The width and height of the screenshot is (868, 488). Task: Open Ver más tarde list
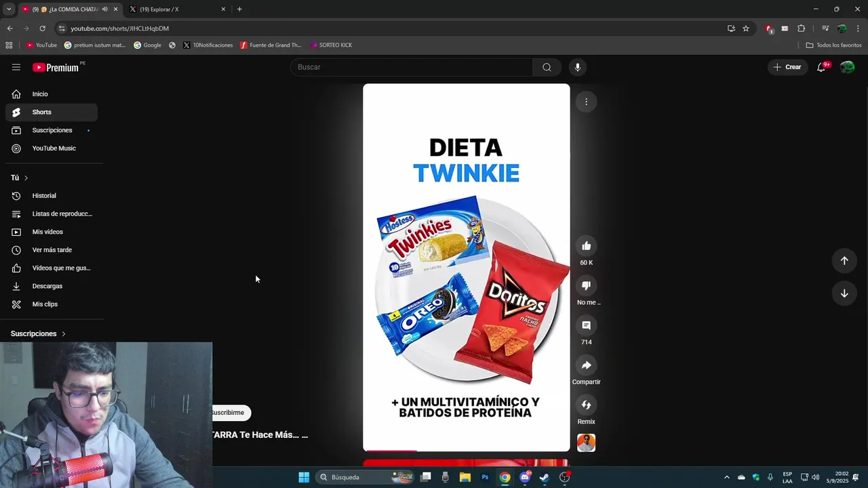(52, 250)
